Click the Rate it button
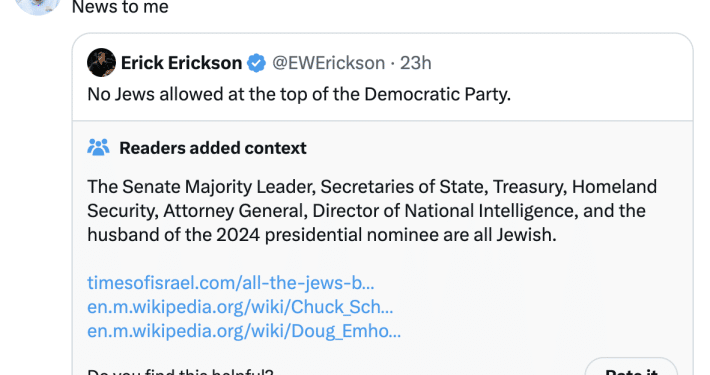Screen dimensions: 710x375 (631, 369)
